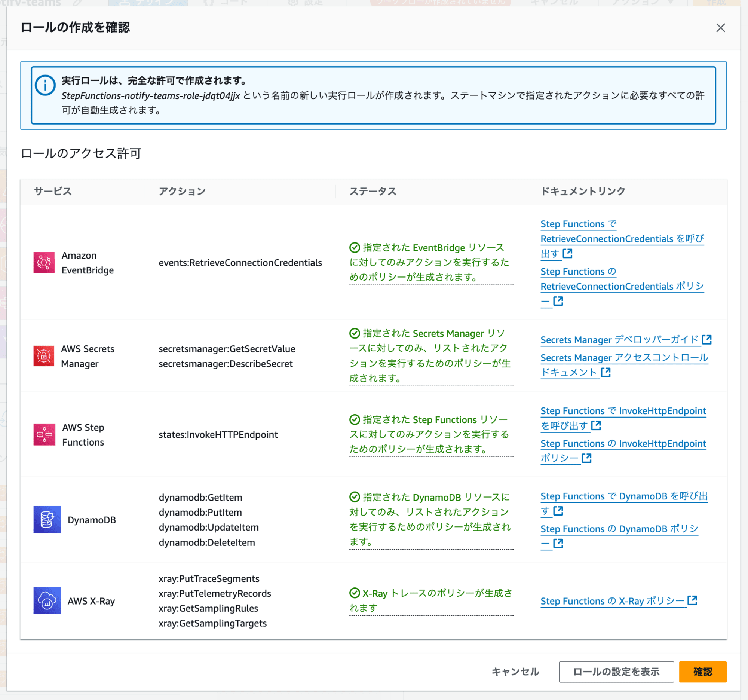Click external-link icon after Secrets Manager デベロッパーガイド
Image resolution: width=748 pixels, height=700 pixels.
click(x=706, y=339)
